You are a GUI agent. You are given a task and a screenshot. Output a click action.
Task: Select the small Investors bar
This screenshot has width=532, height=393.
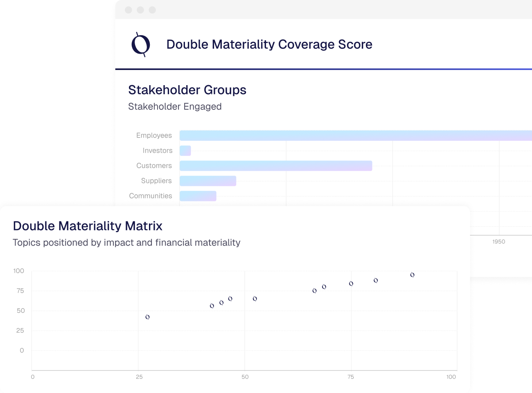(185, 151)
